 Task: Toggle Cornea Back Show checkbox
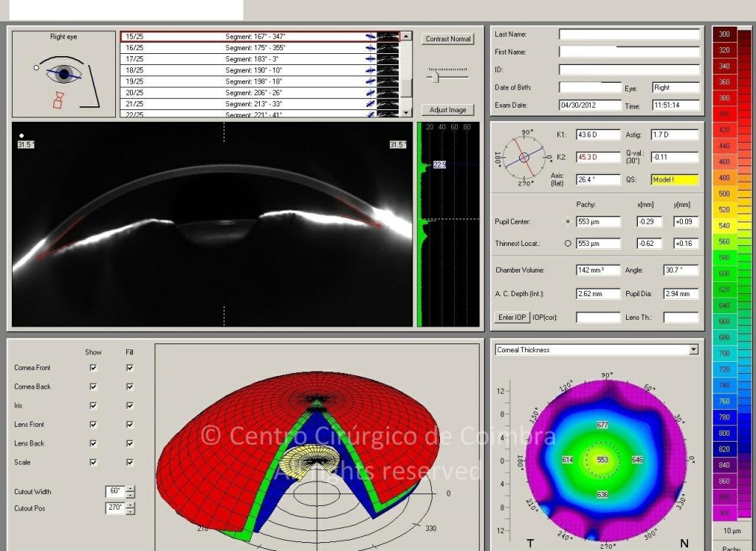pos(93,386)
